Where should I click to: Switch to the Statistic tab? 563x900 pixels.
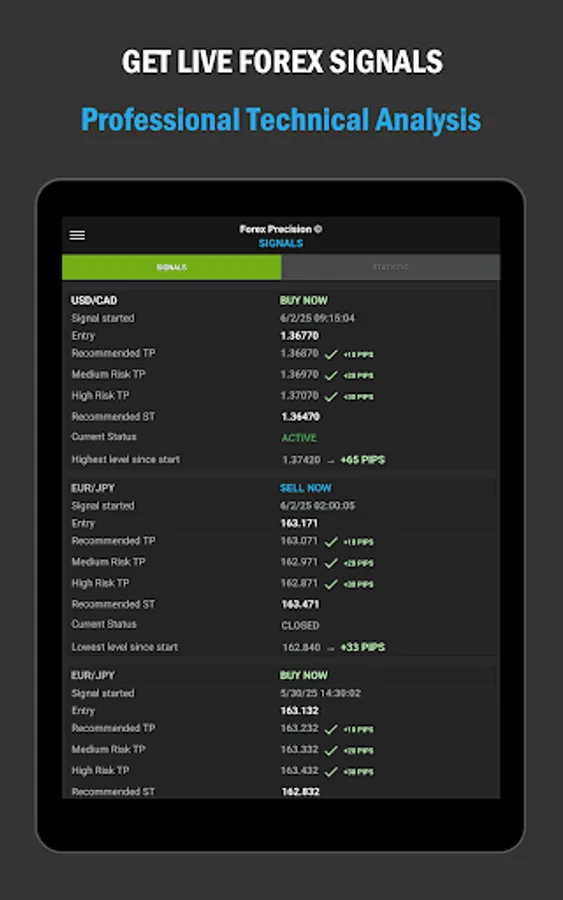[x=391, y=267]
